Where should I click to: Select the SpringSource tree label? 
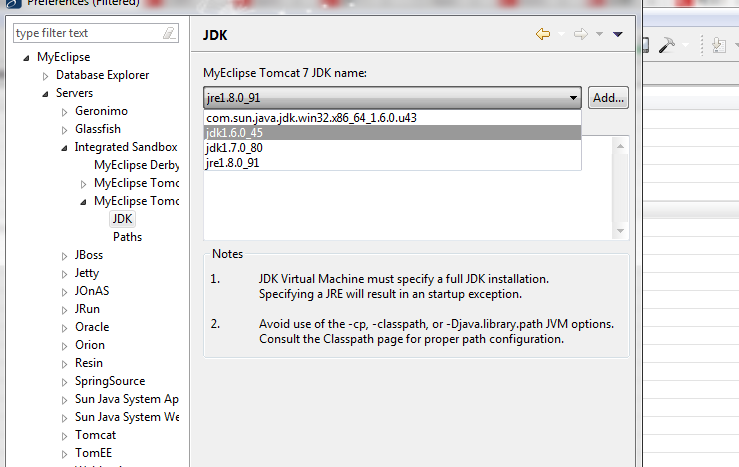(110, 381)
